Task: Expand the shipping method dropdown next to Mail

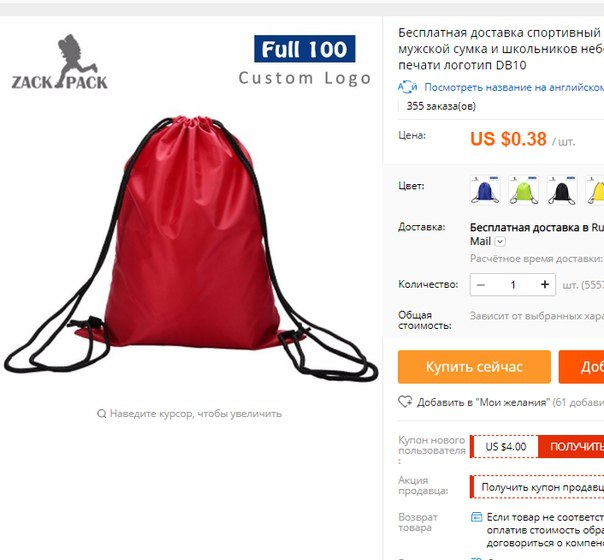Action: (x=500, y=241)
